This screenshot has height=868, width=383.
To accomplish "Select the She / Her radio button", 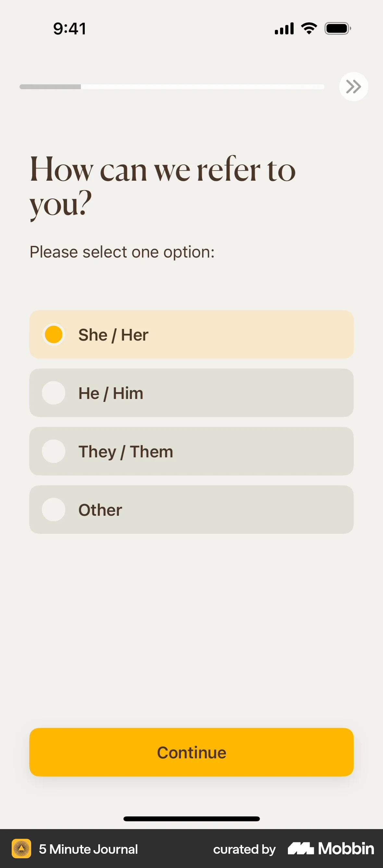I will click(54, 335).
